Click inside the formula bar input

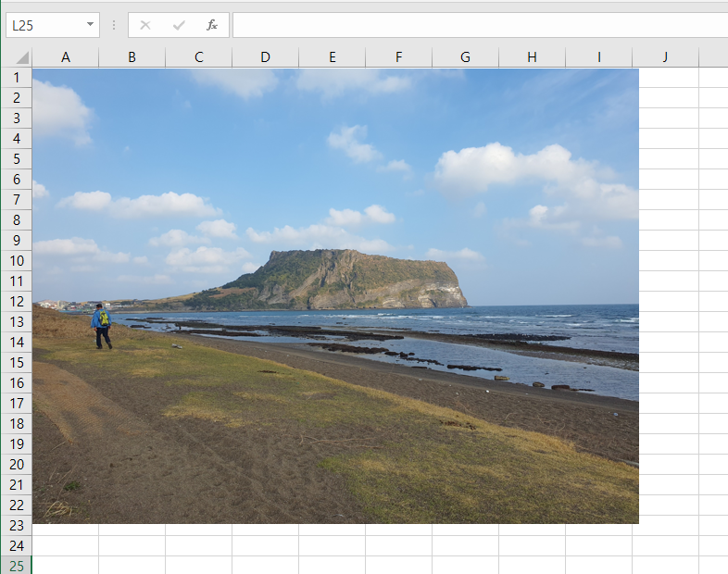click(480, 25)
